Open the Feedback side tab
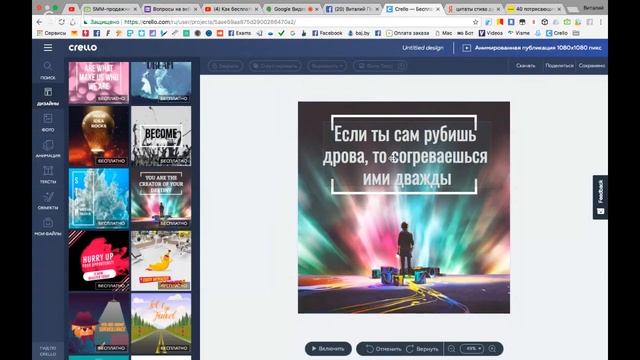 click(x=600, y=198)
